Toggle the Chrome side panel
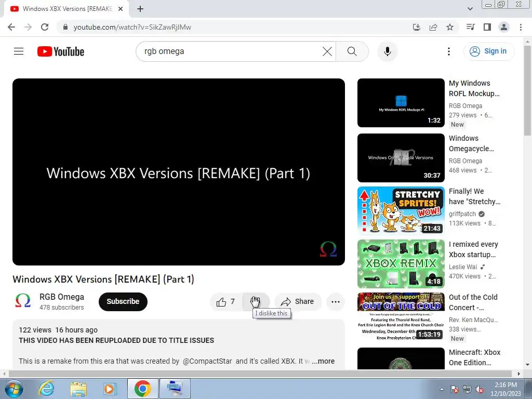The image size is (532, 399). (487, 27)
